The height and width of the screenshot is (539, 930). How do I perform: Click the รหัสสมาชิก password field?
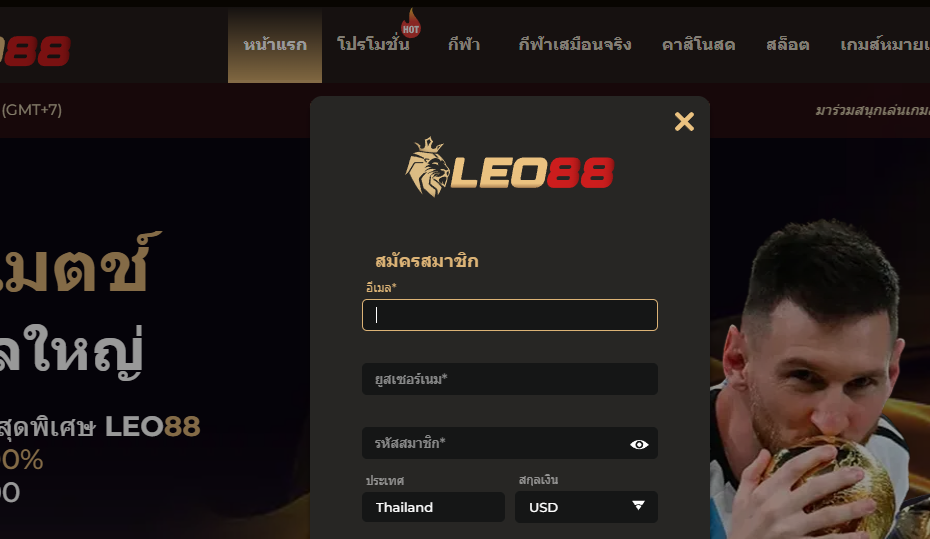tap(509, 443)
